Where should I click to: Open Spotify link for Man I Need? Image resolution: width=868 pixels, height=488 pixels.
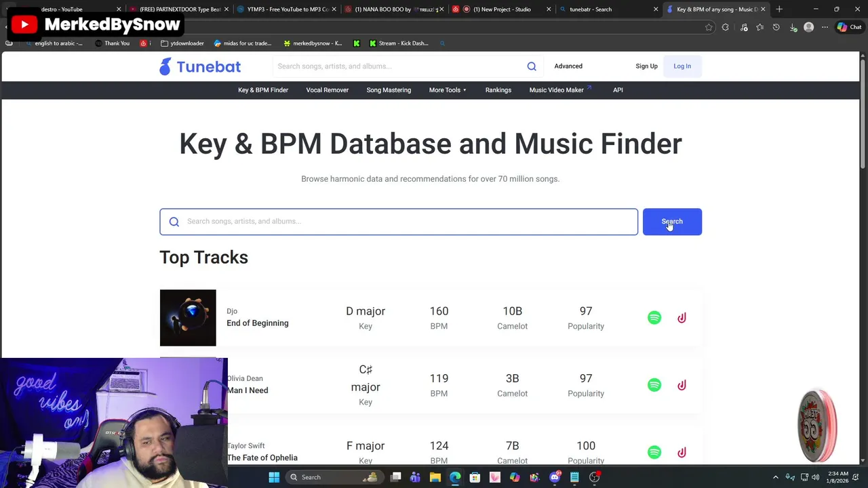click(654, 385)
